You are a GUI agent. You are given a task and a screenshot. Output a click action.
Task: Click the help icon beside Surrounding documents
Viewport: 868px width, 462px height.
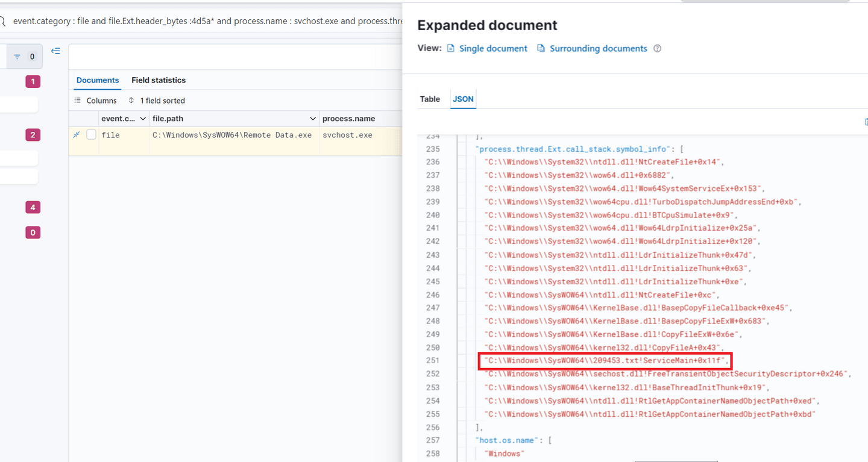click(657, 48)
